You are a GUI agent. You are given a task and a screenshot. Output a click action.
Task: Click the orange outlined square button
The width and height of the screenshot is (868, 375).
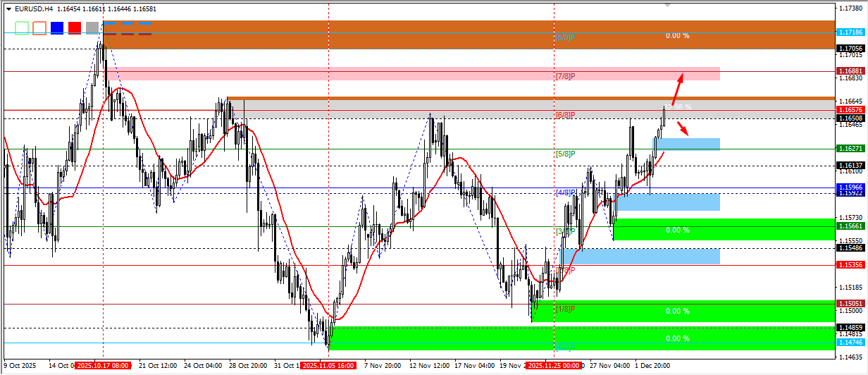(39, 27)
